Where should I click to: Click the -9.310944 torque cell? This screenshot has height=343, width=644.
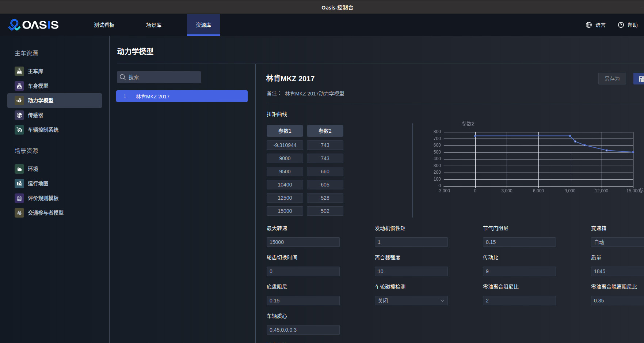285,145
